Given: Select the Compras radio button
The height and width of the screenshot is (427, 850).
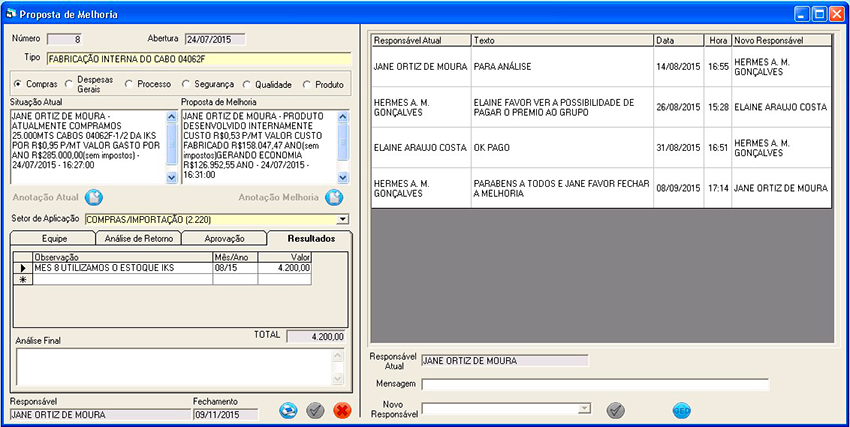Looking at the screenshot, I should point(17,85).
